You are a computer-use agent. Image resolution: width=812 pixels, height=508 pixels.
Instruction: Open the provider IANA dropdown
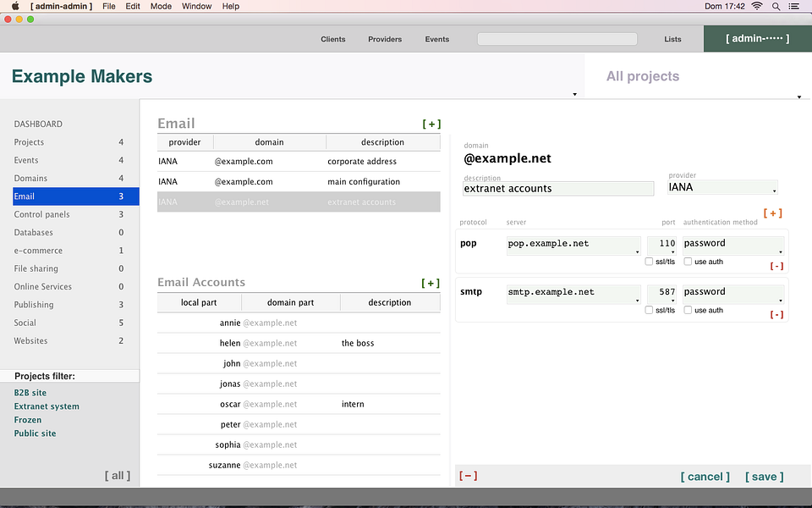722,188
